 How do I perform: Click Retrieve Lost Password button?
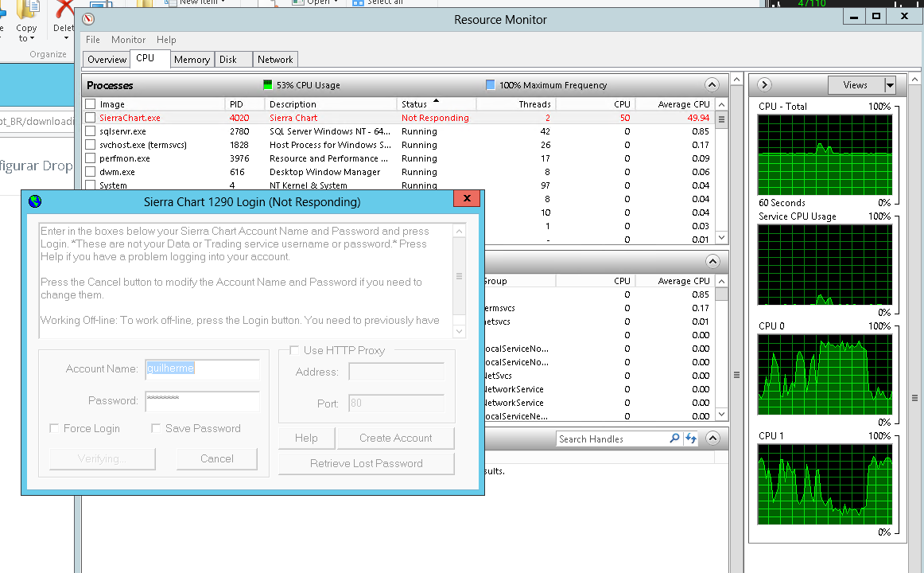366,463
